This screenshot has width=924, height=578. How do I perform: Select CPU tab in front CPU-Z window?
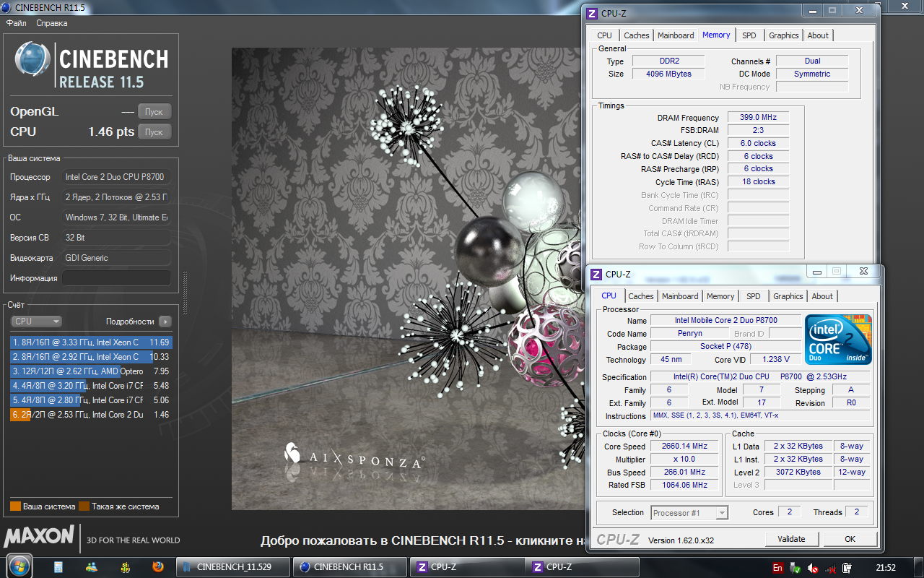[x=609, y=296]
